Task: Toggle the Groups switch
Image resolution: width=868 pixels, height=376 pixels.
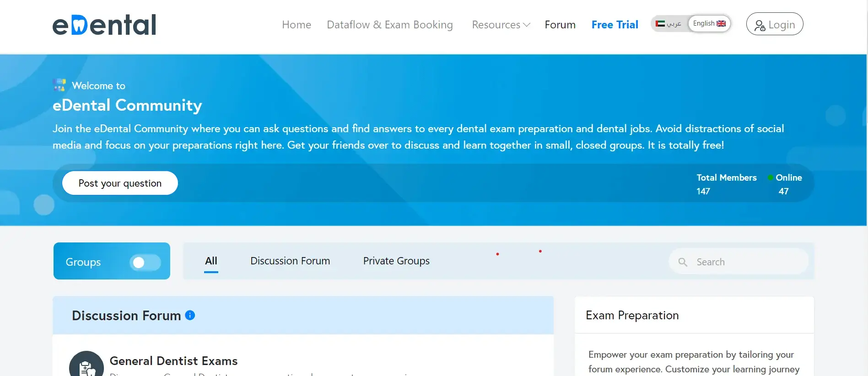Action: tap(145, 262)
